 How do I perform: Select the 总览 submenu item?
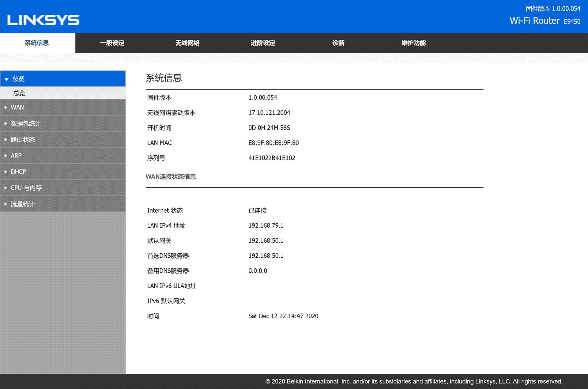click(x=20, y=93)
